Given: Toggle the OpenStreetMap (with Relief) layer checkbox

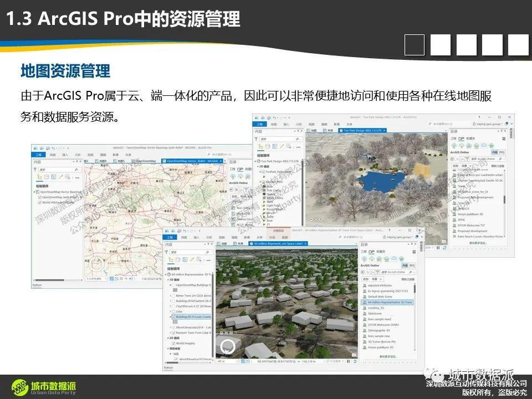Looking at the screenshot, I should pos(40,197).
